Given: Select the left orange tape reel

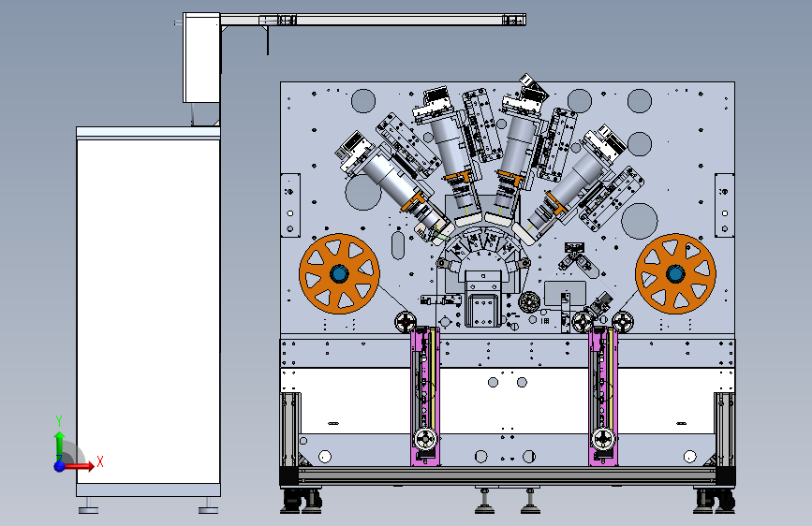Looking at the screenshot, I should point(339,274).
